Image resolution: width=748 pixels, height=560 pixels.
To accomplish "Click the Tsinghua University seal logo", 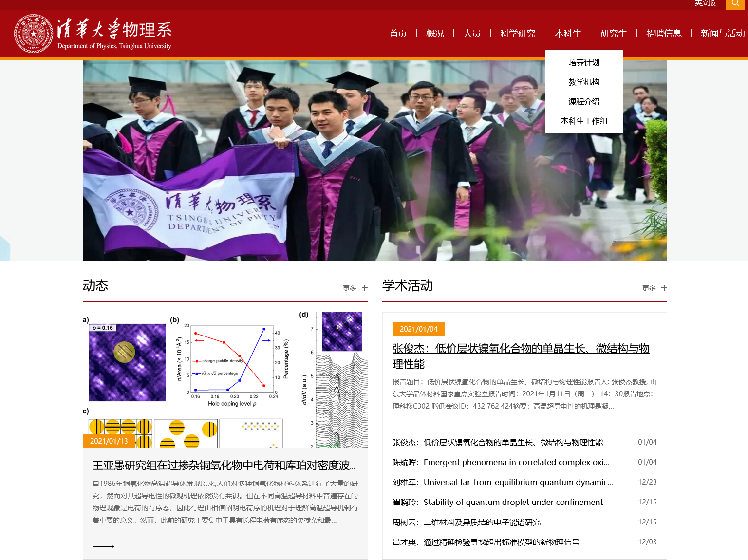I will [33, 34].
